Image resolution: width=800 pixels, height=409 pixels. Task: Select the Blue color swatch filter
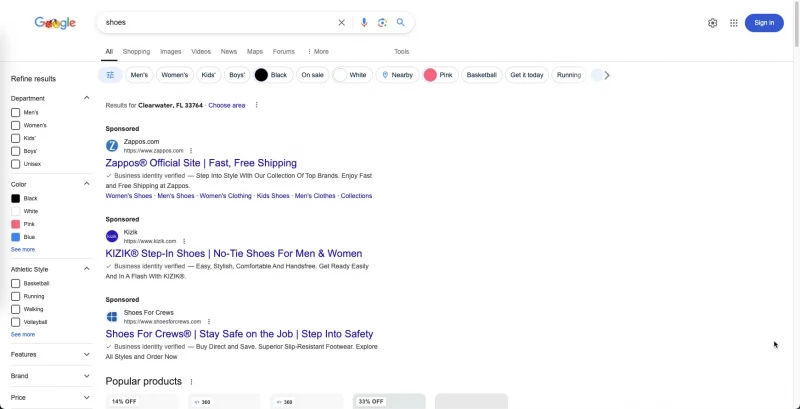pyautogui.click(x=16, y=237)
